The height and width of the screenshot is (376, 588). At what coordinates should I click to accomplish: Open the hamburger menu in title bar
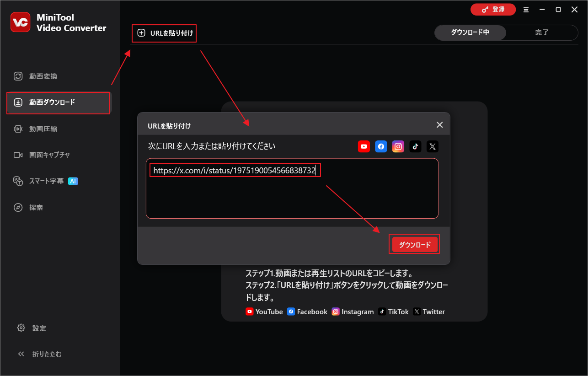(x=526, y=10)
